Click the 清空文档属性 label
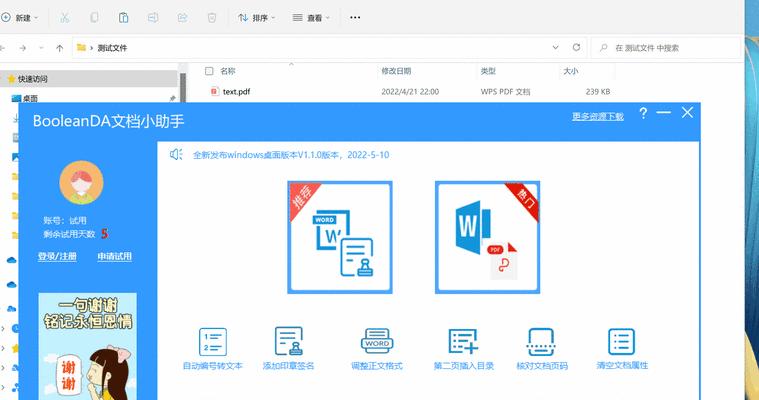 click(x=622, y=365)
